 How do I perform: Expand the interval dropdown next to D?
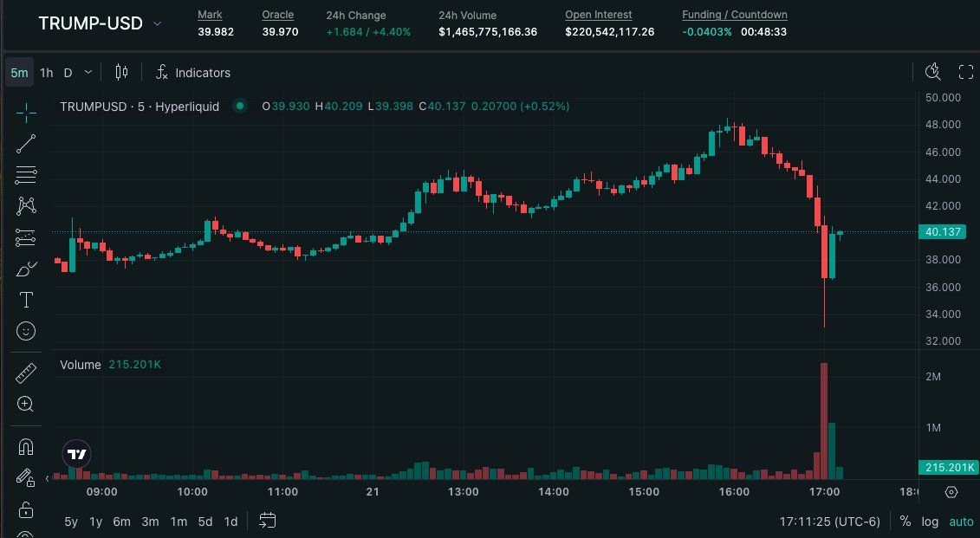(x=88, y=73)
